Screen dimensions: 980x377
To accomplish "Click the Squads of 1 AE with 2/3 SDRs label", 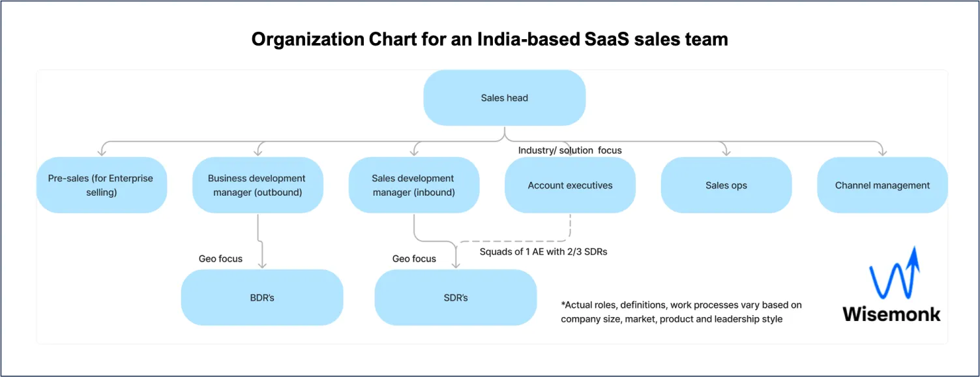I will (543, 251).
